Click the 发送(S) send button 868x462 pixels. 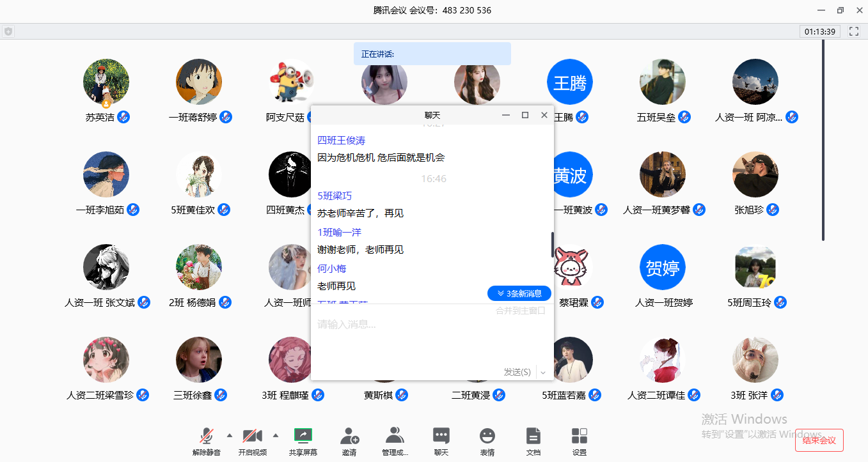point(517,372)
